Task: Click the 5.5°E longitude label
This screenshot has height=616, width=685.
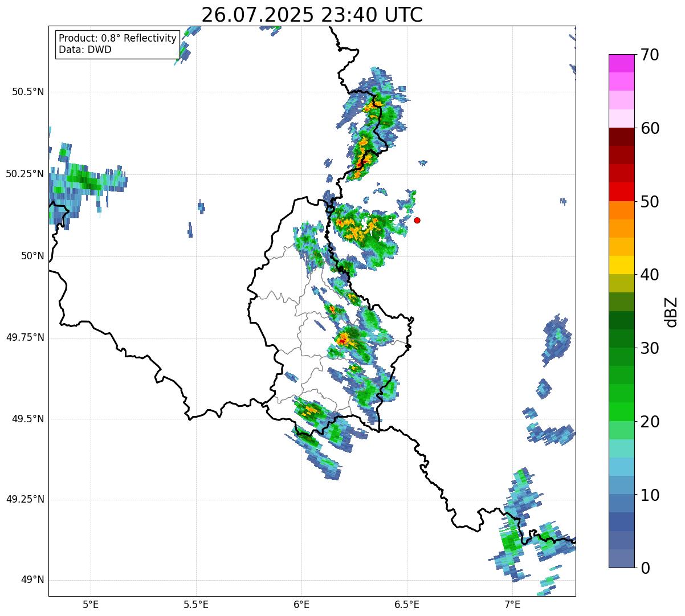Action: click(x=196, y=605)
